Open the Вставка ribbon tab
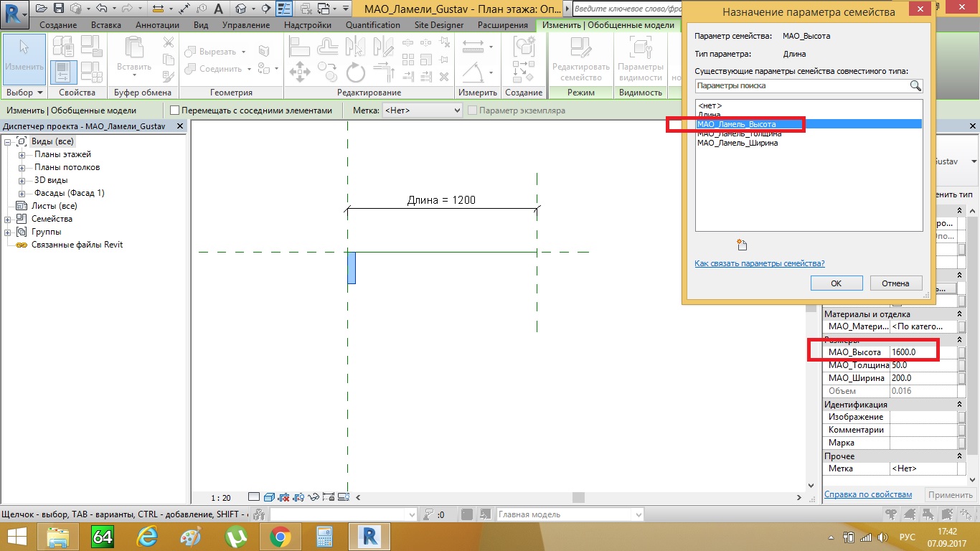980x551 pixels. point(106,25)
